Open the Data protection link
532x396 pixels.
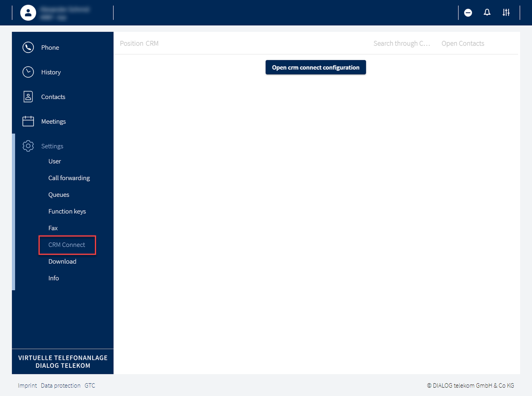60,386
